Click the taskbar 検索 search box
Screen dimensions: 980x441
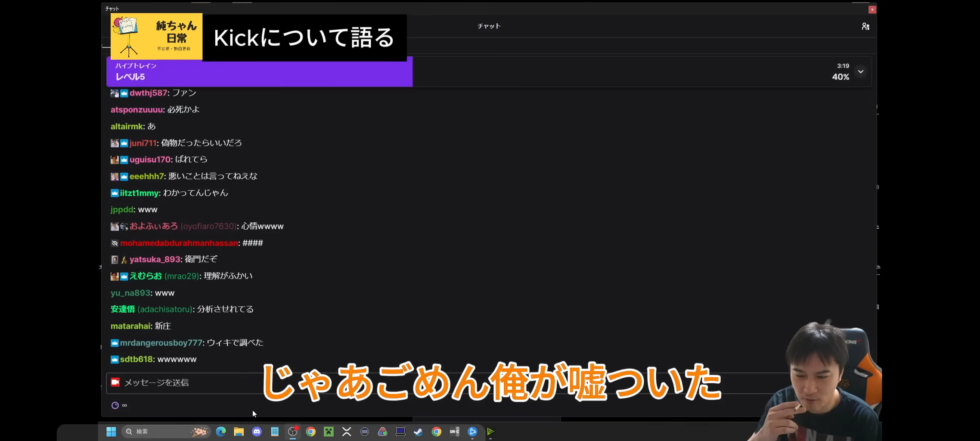tap(166, 432)
